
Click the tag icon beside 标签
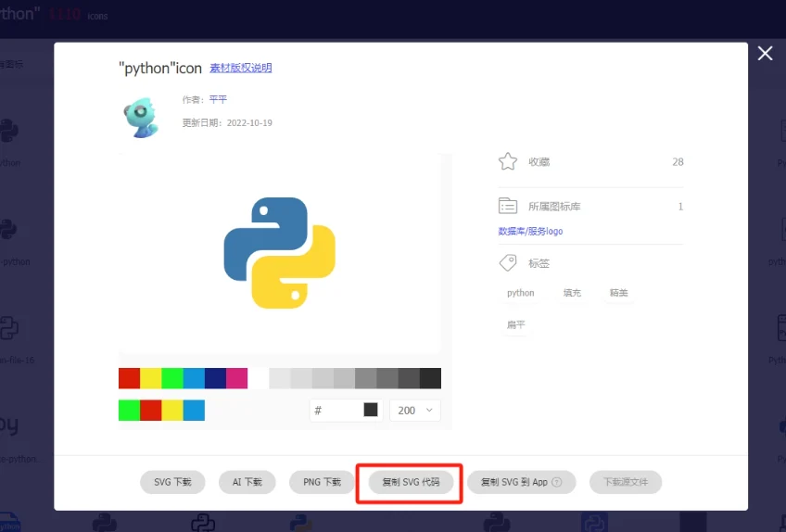[x=507, y=263]
